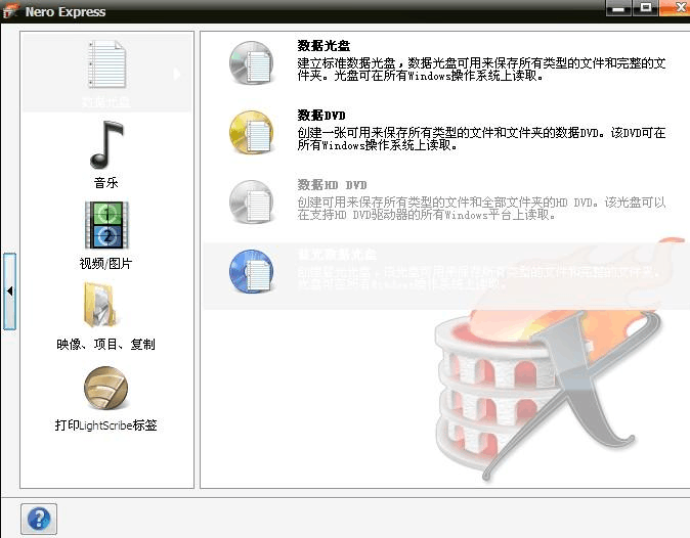
Task: Click the highlighted Blu-ray data disc row
Action: click(x=446, y=275)
